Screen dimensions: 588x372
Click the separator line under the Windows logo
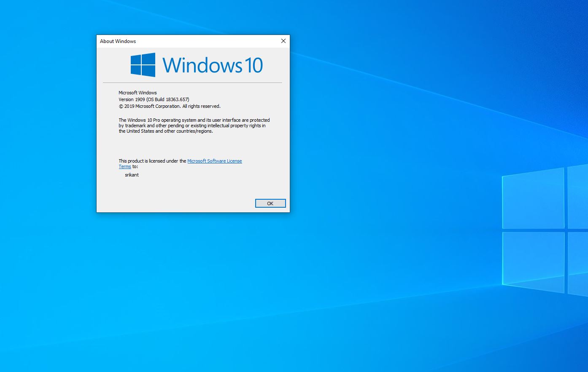(193, 83)
